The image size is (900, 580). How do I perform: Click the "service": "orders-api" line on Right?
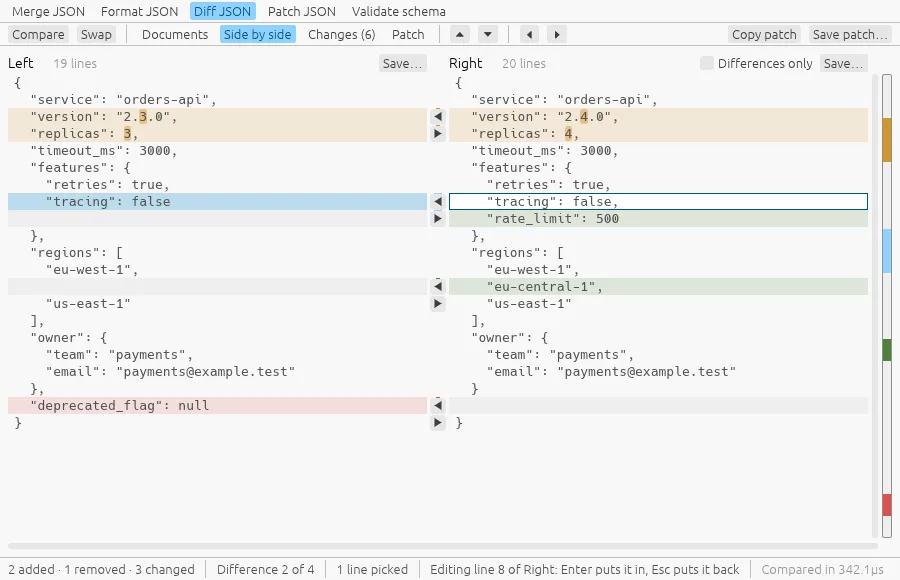tap(658, 99)
